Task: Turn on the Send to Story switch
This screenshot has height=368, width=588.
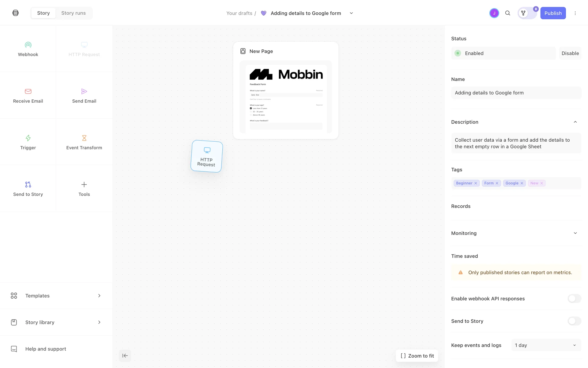Action: [574, 321]
